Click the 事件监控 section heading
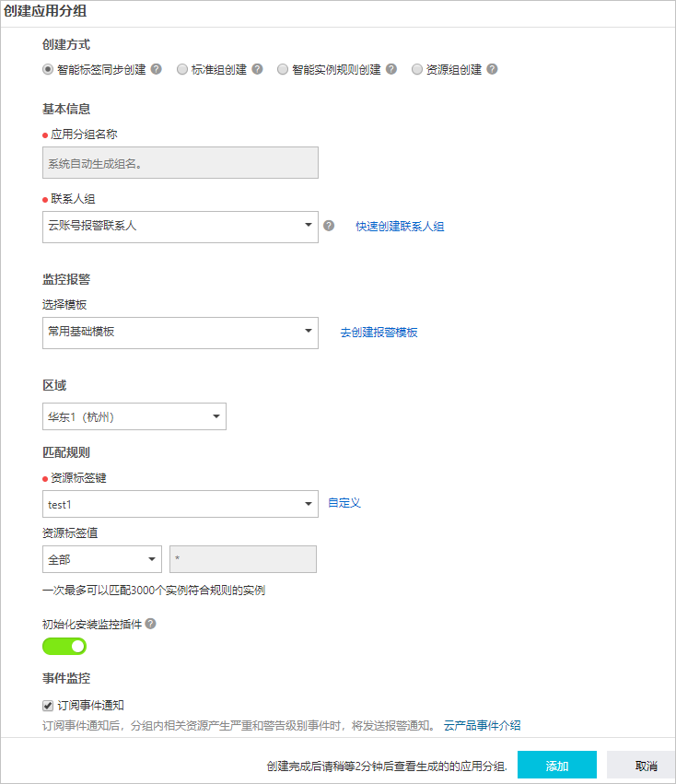676x784 pixels. click(66, 678)
